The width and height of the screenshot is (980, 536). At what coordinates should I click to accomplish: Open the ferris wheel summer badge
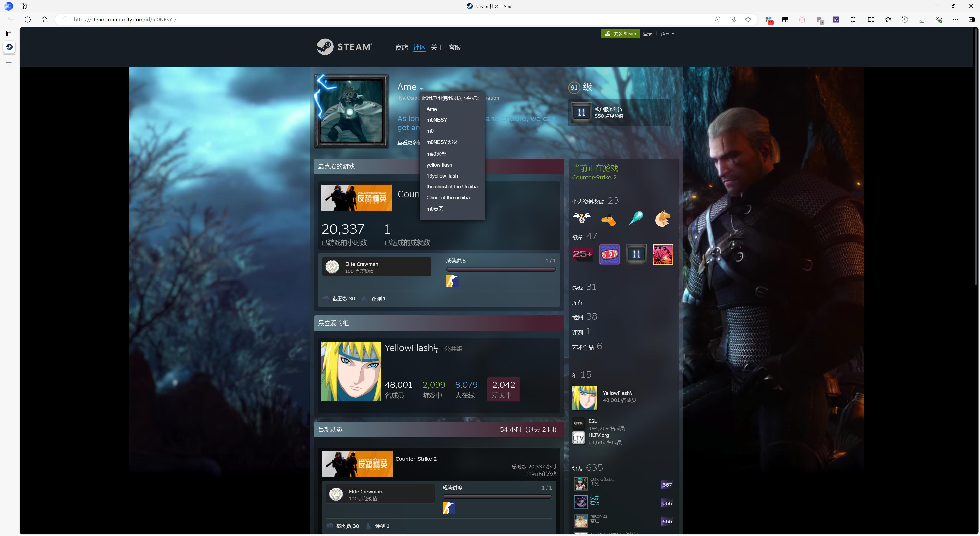[x=662, y=254]
